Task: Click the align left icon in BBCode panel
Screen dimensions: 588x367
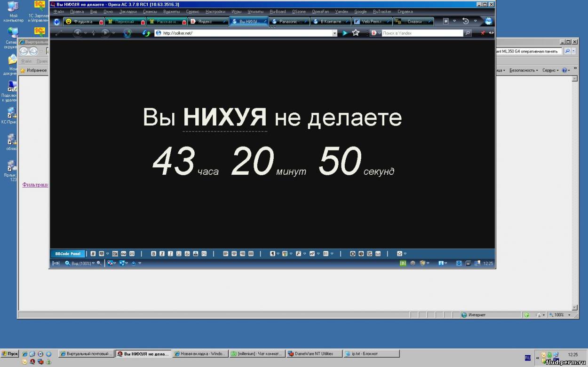Action: point(226,254)
